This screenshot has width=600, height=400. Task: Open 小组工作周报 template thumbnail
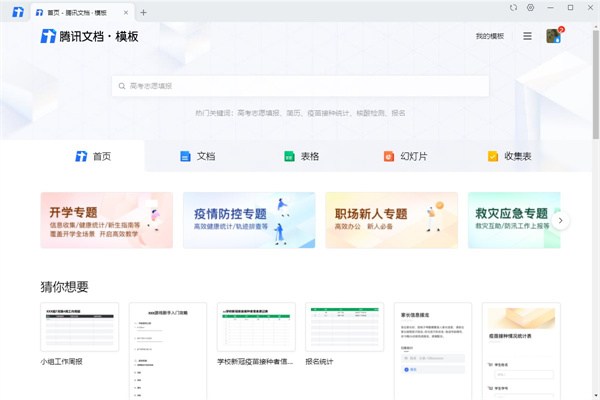(80, 327)
